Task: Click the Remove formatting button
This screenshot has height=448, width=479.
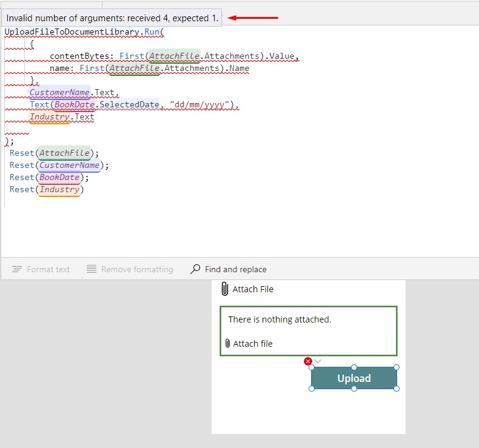Action: (130, 269)
